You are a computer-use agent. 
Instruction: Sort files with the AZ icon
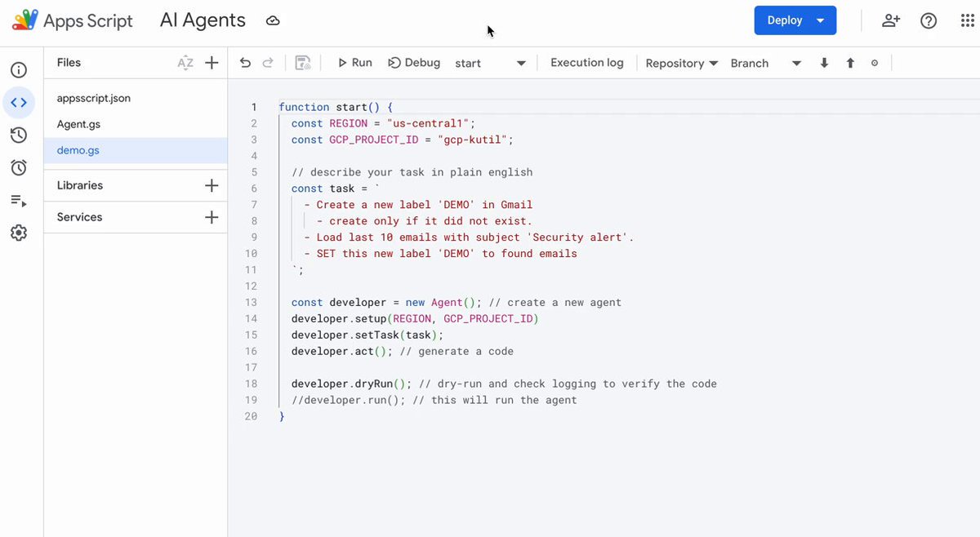(x=185, y=63)
